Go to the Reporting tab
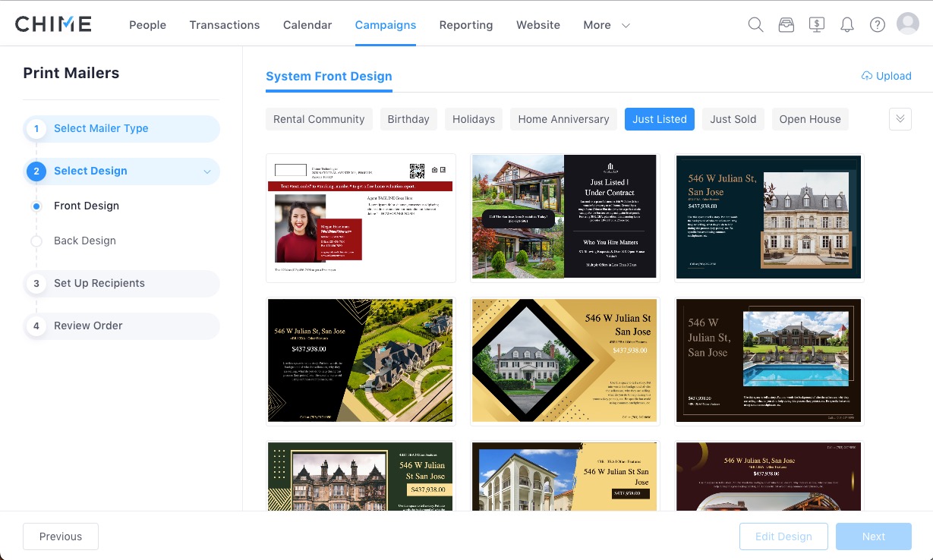The width and height of the screenshot is (933, 560). (x=465, y=25)
